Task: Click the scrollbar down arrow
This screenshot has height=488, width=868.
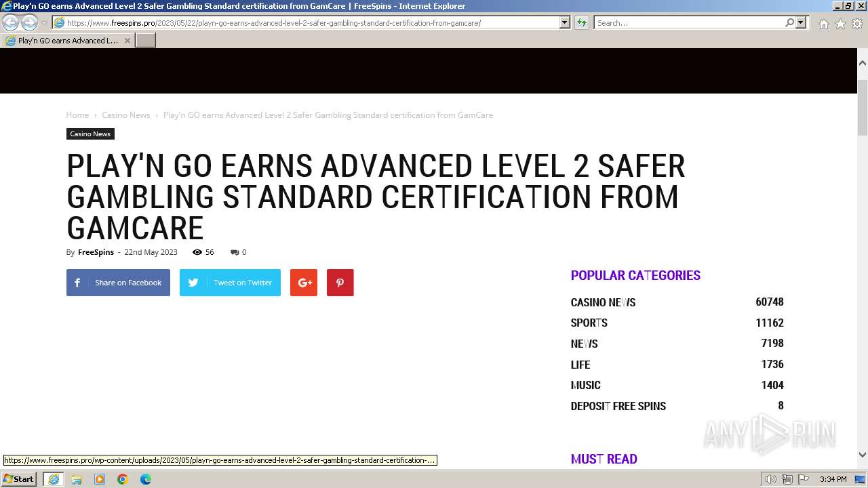Action: point(863,455)
